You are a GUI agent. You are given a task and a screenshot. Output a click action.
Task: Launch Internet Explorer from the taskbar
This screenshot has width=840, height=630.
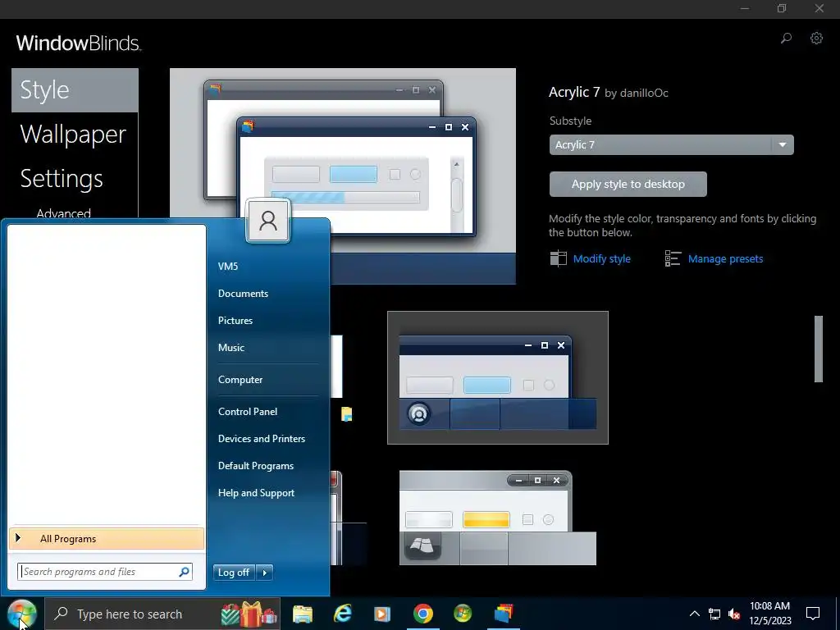tap(342, 614)
